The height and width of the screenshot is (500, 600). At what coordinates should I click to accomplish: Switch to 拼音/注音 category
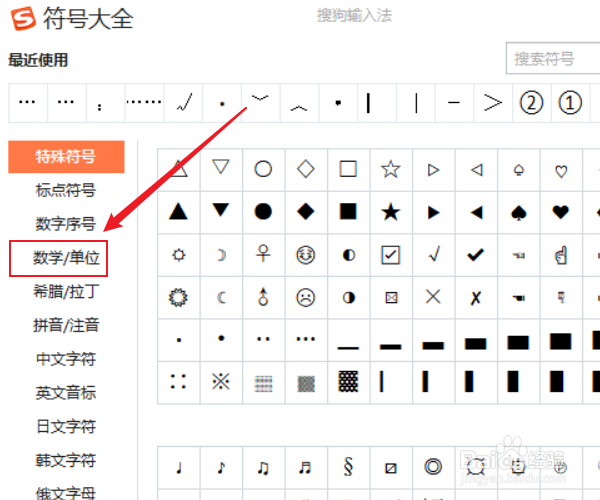pyautogui.click(x=66, y=325)
